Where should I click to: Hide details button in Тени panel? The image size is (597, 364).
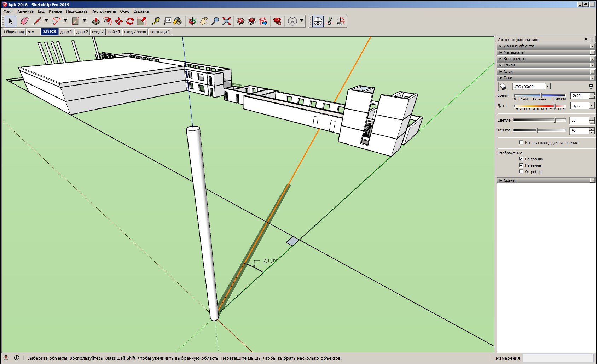point(591,86)
